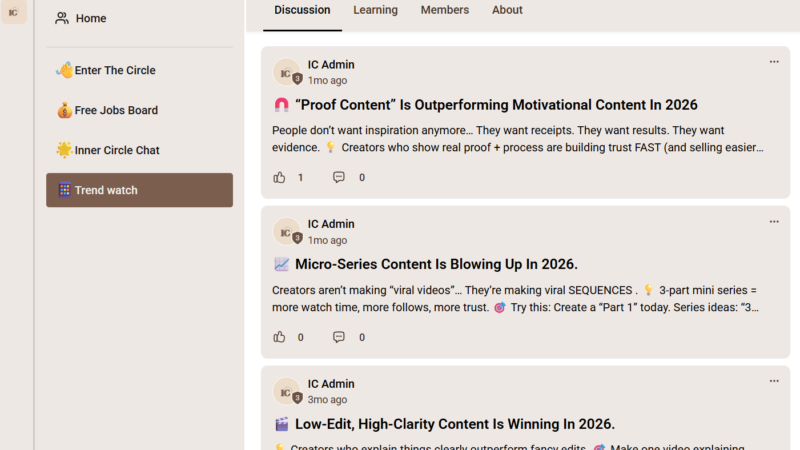Click the money bag Free Jobs Board icon
Viewport: 800px width, 450px height.
64,110
